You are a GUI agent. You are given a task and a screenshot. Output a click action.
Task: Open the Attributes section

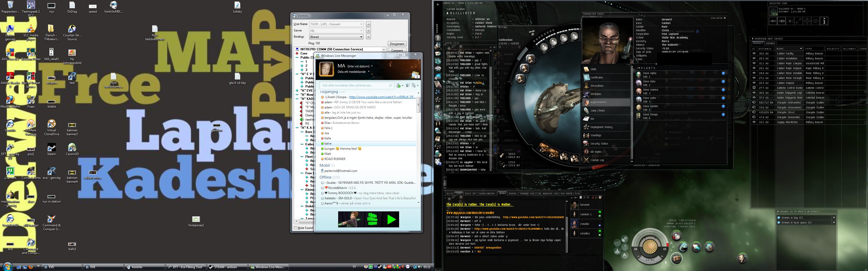[x=606, y=94]
